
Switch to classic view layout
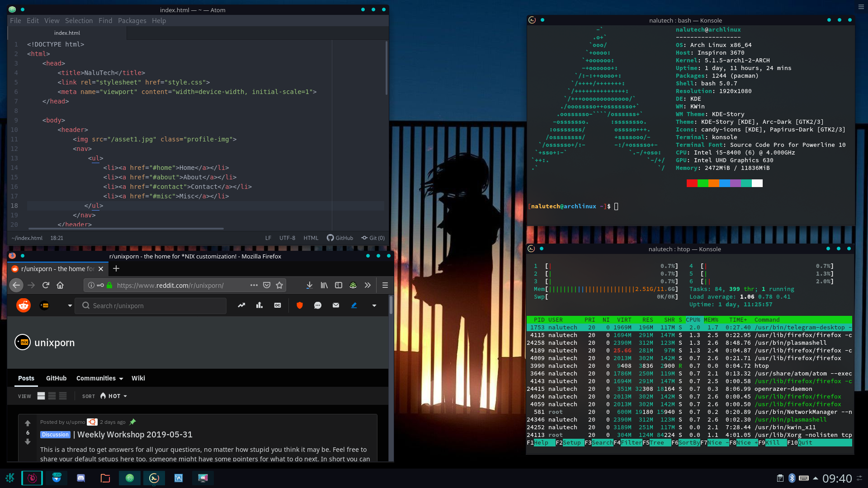[52, 396]
